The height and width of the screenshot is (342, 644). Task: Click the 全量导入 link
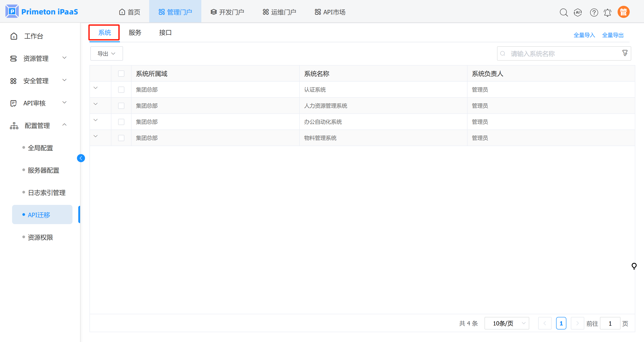click(x=584, y=35)
